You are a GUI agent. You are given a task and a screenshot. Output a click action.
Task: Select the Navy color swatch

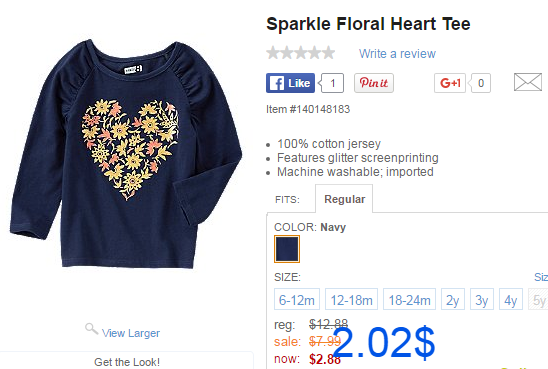[287, 249]
